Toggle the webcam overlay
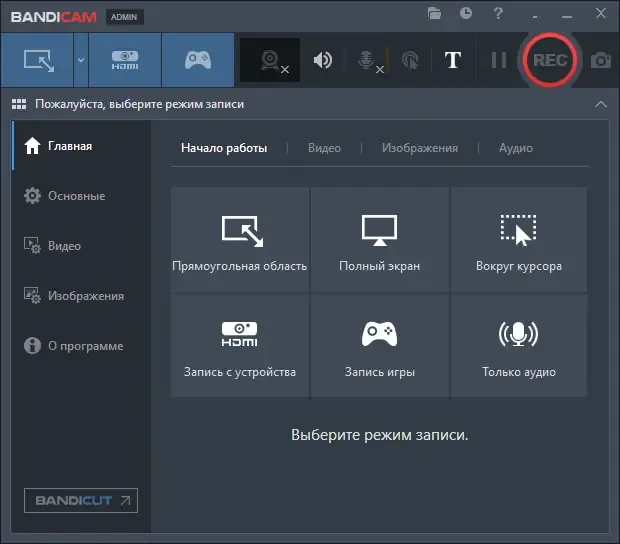620x544 pixels. pos(270,60)
